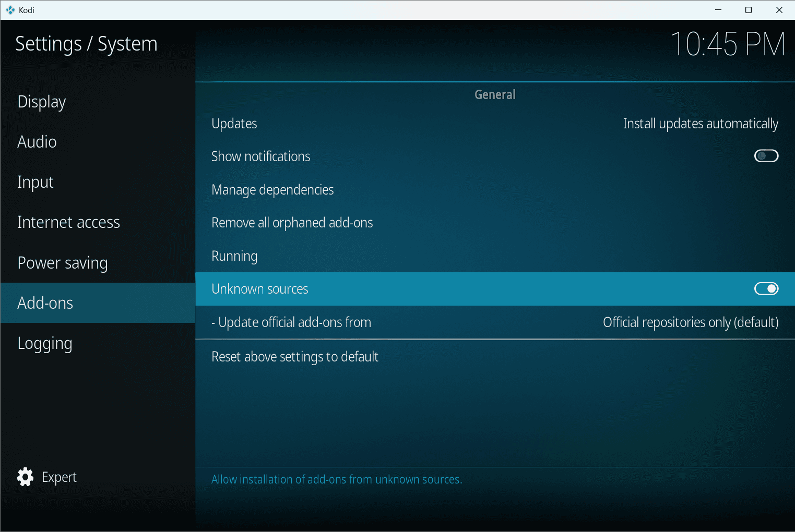Screen dimensions: 795x532
Task: Open the Running add-ons list
Action: click(495, 256)
